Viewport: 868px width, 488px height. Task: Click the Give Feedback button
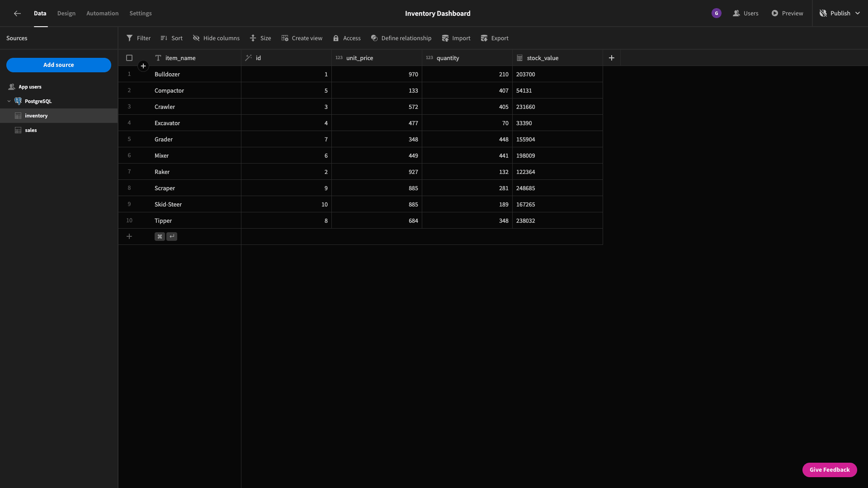pos(830,470)
